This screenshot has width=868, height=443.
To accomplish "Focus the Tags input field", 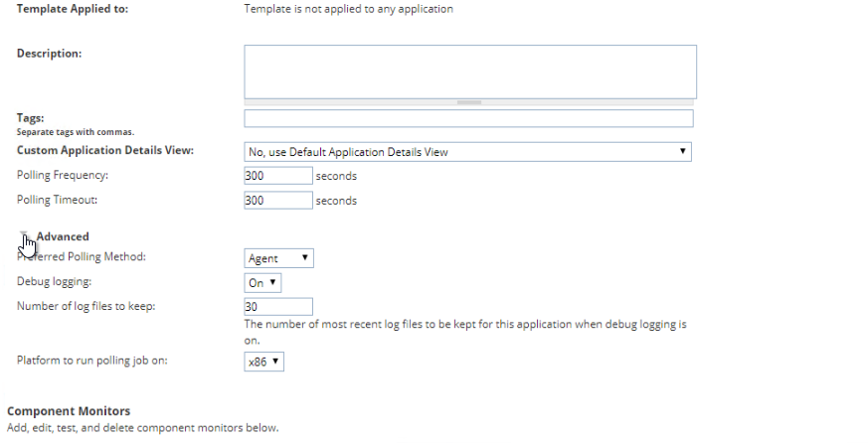I will point(468,118).
